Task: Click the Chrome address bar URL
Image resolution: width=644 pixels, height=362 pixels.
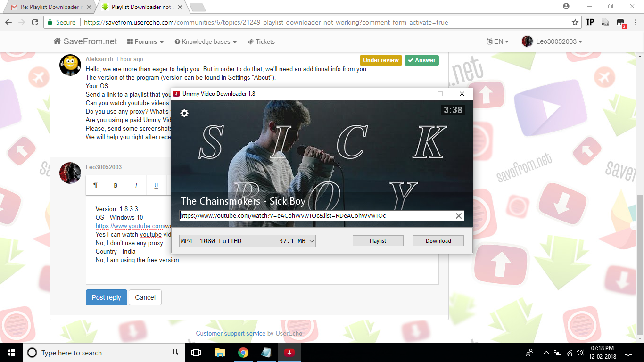Action: point(266,22)
